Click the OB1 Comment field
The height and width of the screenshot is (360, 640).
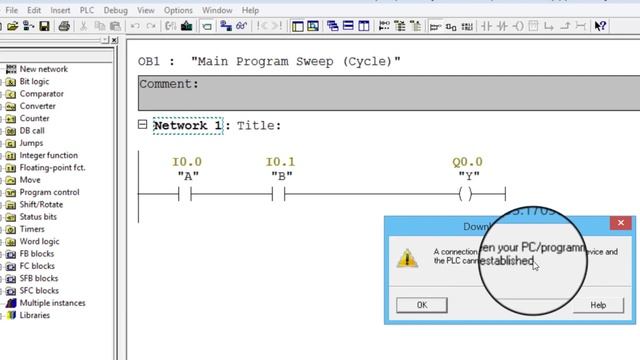tap(389, 93)
